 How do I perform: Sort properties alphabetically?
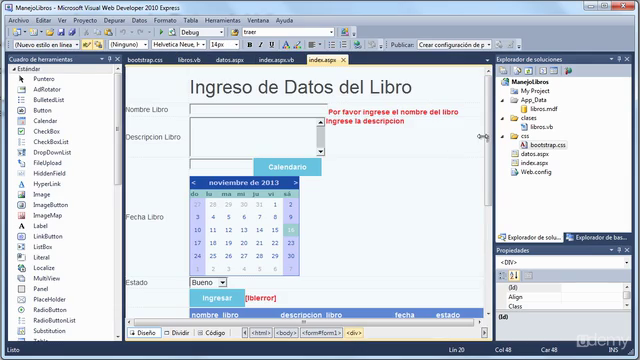[x=514, y=276]
